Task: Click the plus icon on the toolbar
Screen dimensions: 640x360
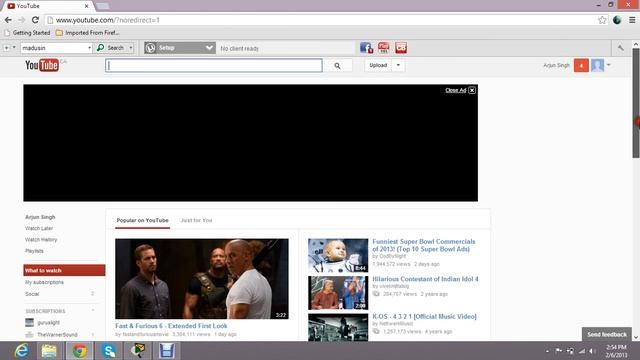Action: click(6, 48)
